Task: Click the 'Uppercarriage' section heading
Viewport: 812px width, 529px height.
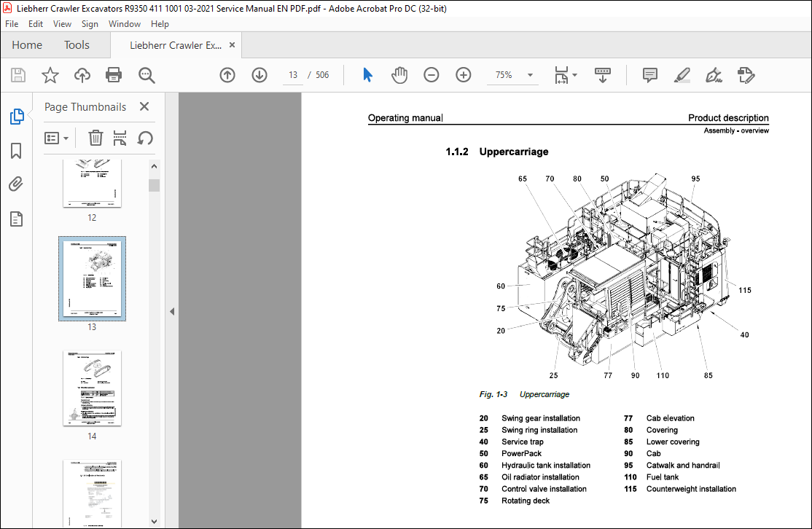Action: [514, 152]
